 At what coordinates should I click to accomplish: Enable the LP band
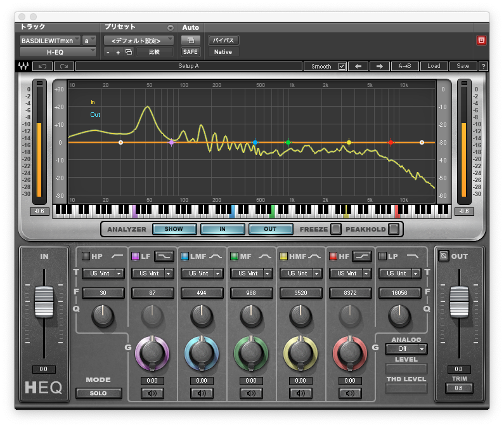click(382, 256)
